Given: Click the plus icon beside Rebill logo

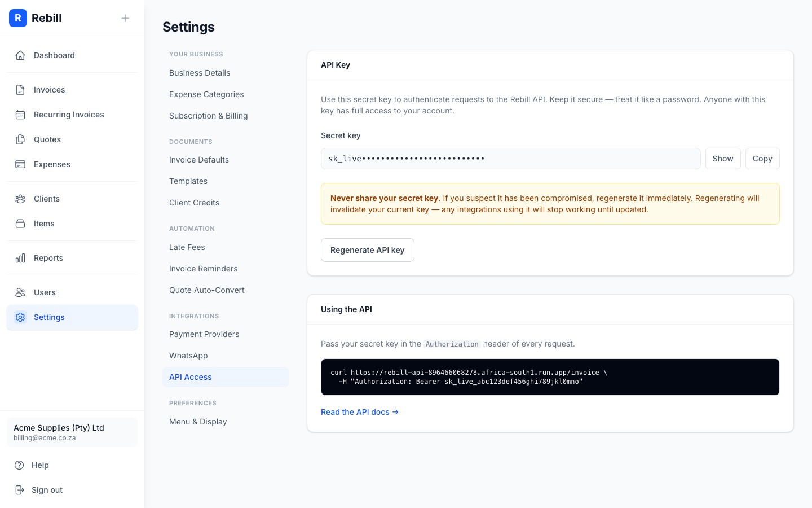Looking at the screenshot, I should click(x=125, y=18).
